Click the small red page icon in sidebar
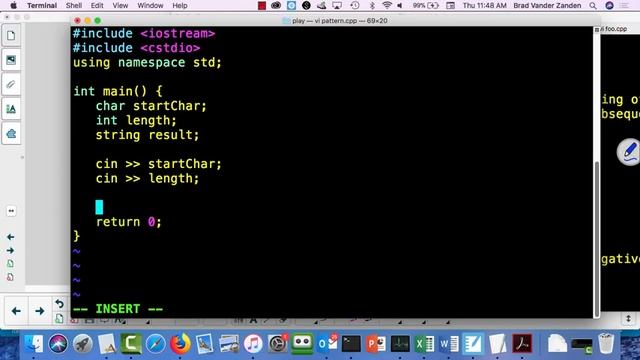Screen dimensions: 640x360 point(10,277)
